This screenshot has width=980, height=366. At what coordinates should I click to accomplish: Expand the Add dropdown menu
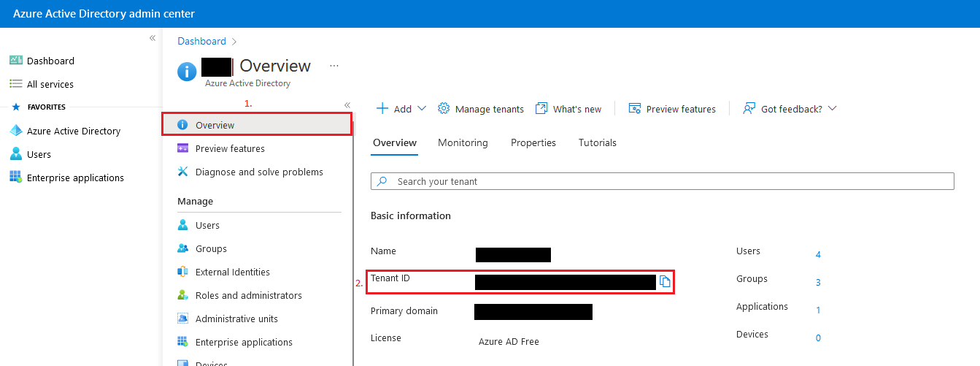(x=421, y=109)
